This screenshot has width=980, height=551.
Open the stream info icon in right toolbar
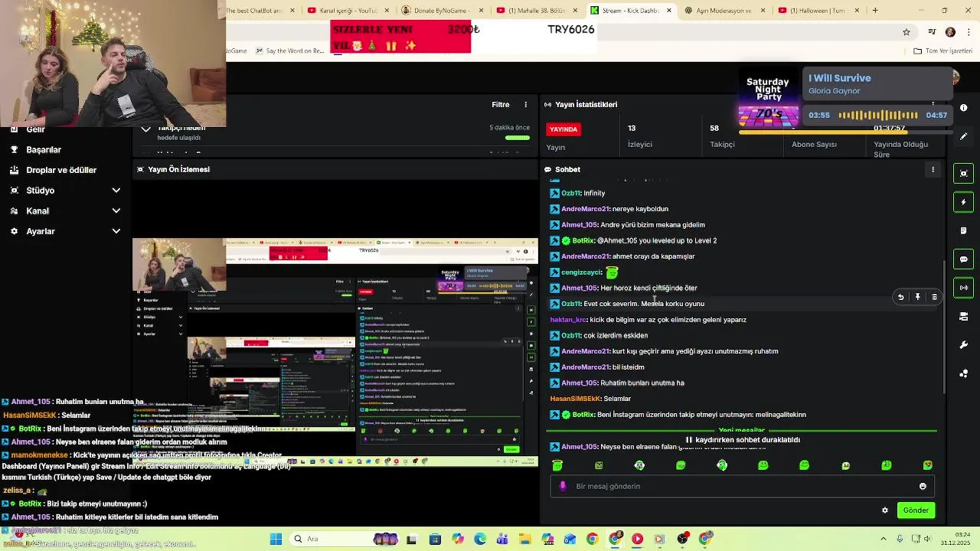[x=963, y=108]
